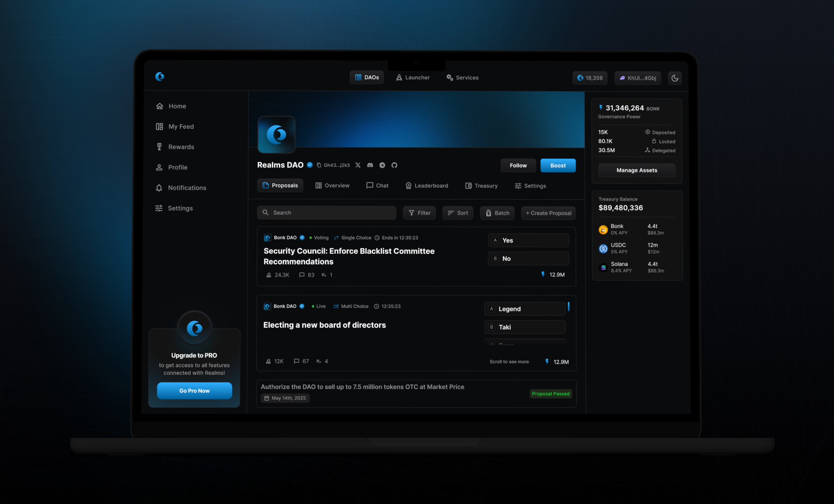The image size is (834, 504).
Task: Select Legend option in board election
Action: click(x=525, y=309)
